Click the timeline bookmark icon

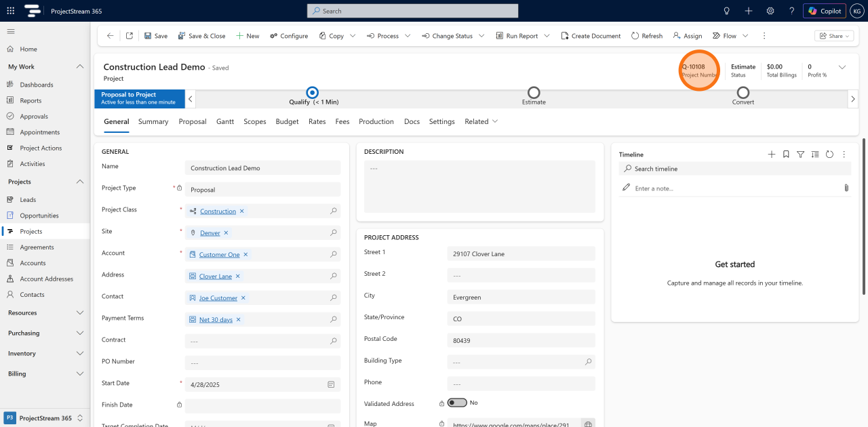(x=786, y=155)
